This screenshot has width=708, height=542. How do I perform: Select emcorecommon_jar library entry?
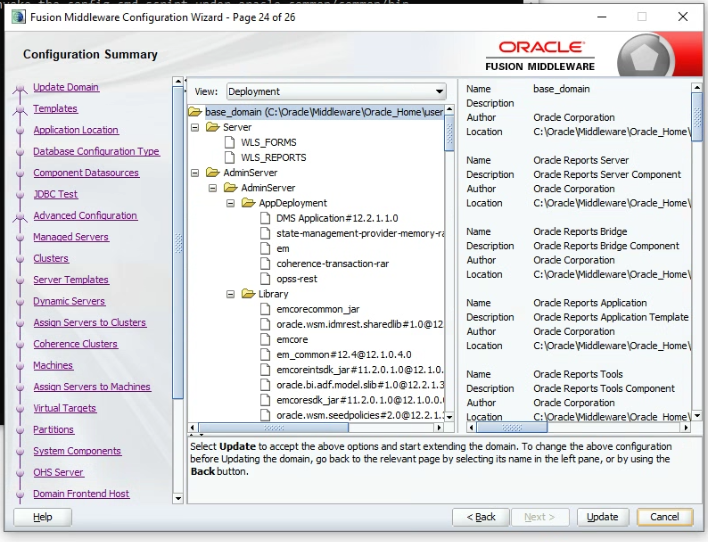(x=318, y=309)
